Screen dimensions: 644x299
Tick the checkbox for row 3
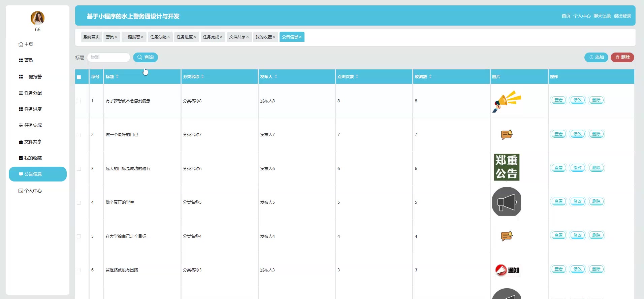click(x=79, y=169)
